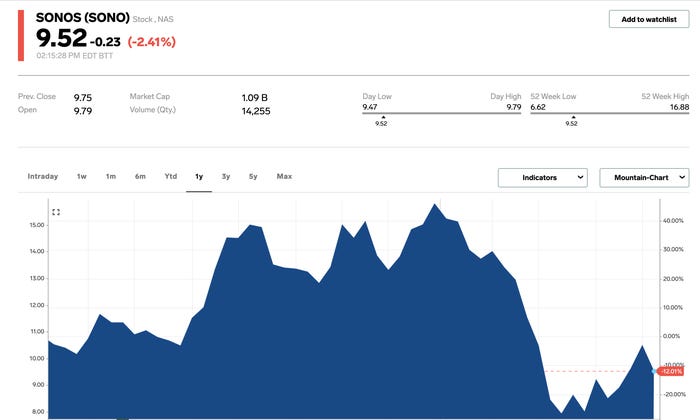Click the -12.01% current price marker

coord(671,371)
